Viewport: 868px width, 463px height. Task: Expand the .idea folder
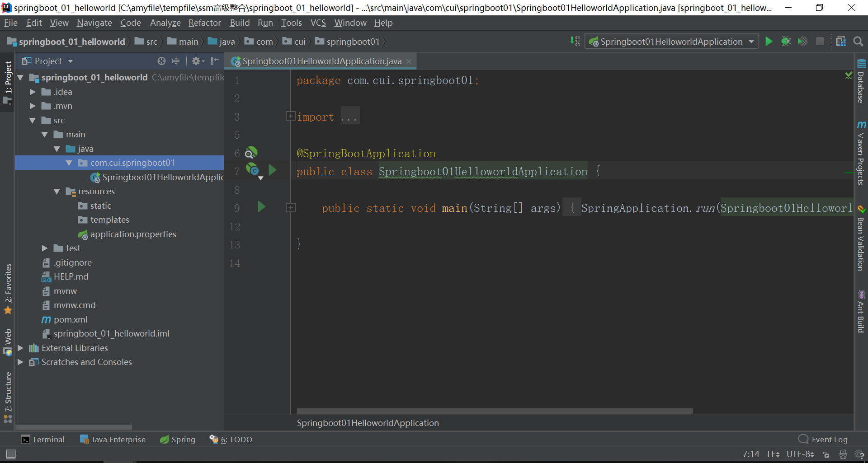[x=33, y=92]
